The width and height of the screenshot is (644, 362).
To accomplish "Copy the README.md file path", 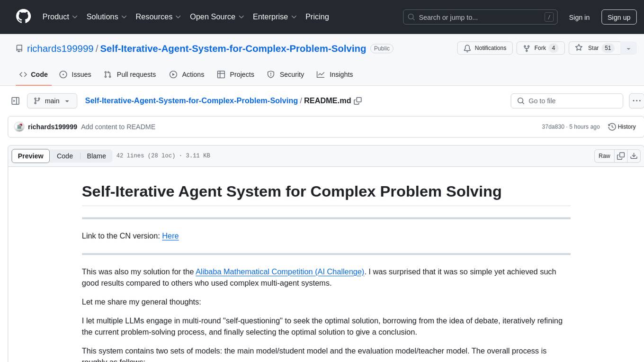I will tap(358, 101).
